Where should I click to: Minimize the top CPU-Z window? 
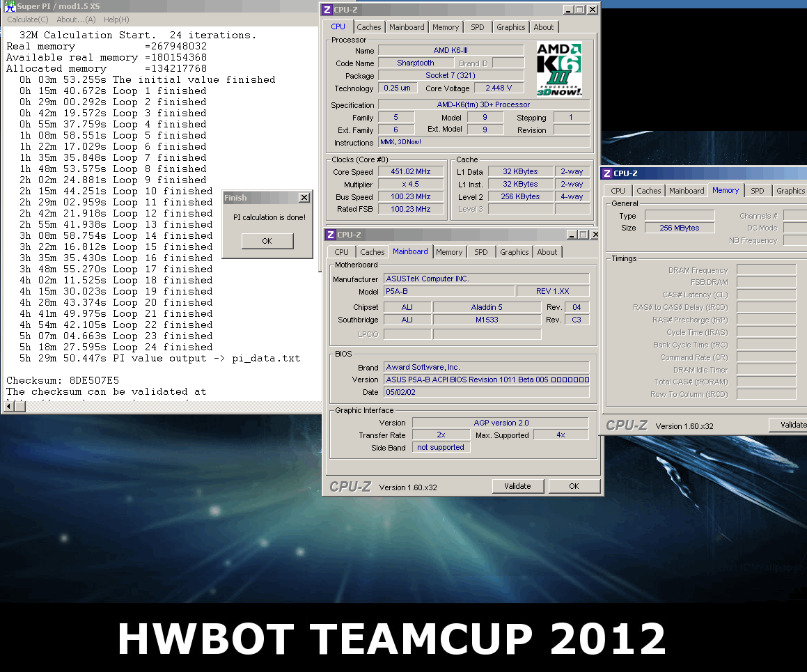click(x=568, y=10)
